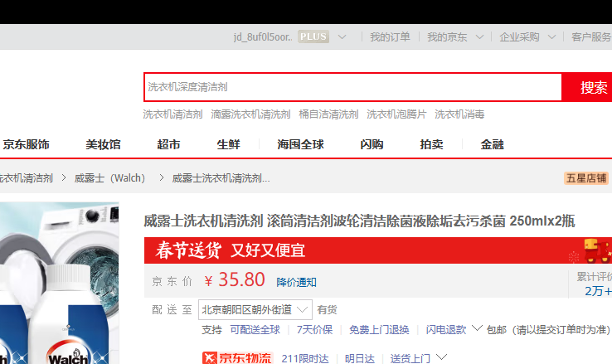
Task: Click the Spring Festival delivery truck icon
Action: [x=598, y=251]
